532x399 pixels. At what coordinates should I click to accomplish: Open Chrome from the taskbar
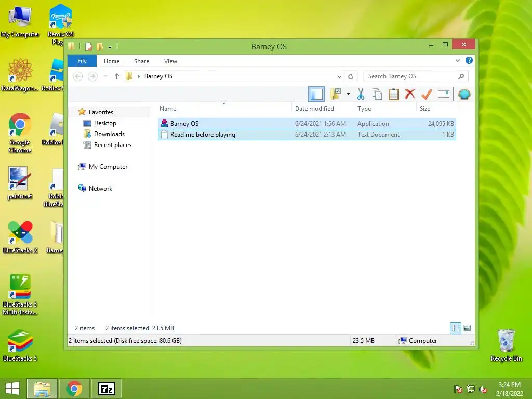74,389
